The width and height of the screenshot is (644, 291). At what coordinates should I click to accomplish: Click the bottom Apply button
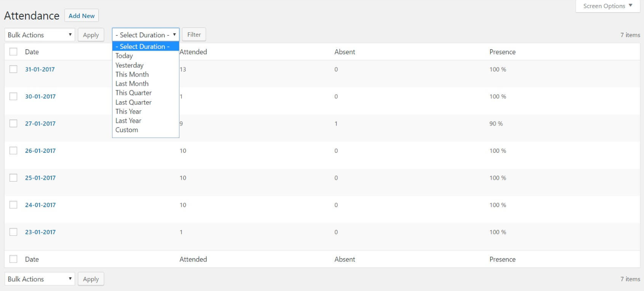(x=91, y=279)
